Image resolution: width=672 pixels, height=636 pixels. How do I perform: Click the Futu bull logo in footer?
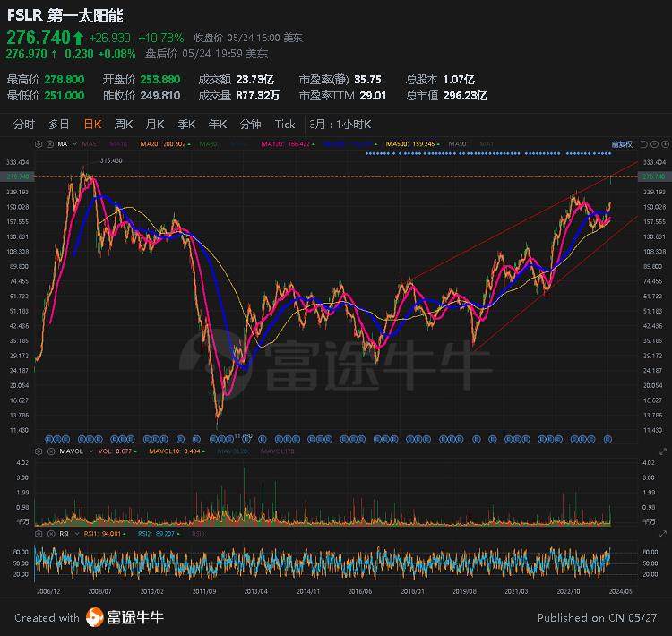pos(94,617)
